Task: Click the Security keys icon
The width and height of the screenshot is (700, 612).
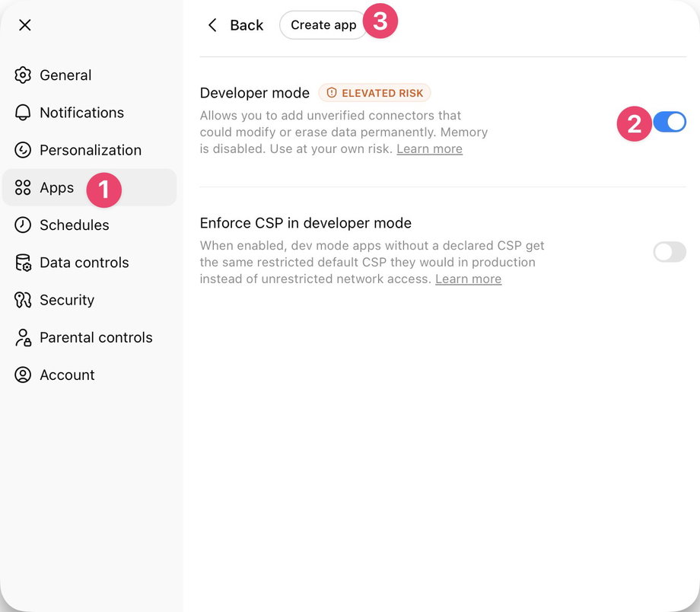Action: 23,300
